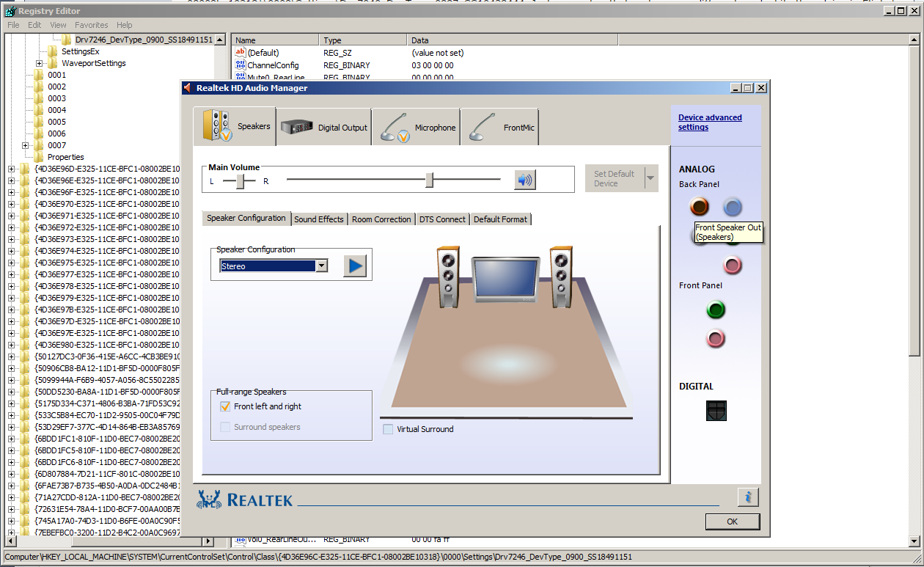Click the Set Default Device button
The width and height of the screenshot is (924, 567).
point(615,178)
